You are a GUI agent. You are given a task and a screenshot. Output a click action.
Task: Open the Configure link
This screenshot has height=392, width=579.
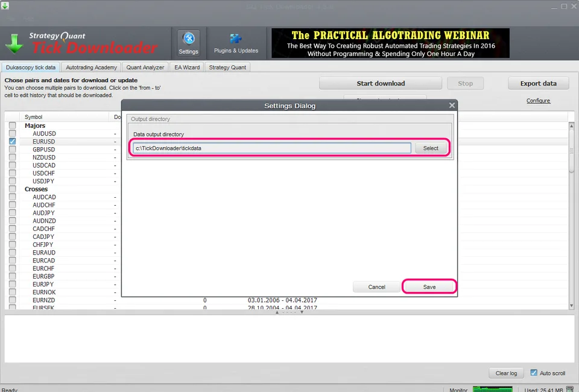538,100
